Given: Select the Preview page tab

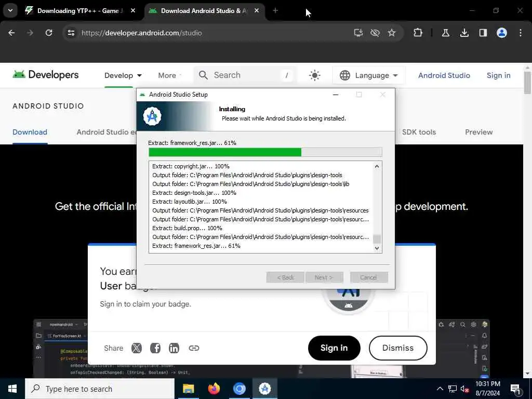Looking at the screenshot, I should click(478, 132).
